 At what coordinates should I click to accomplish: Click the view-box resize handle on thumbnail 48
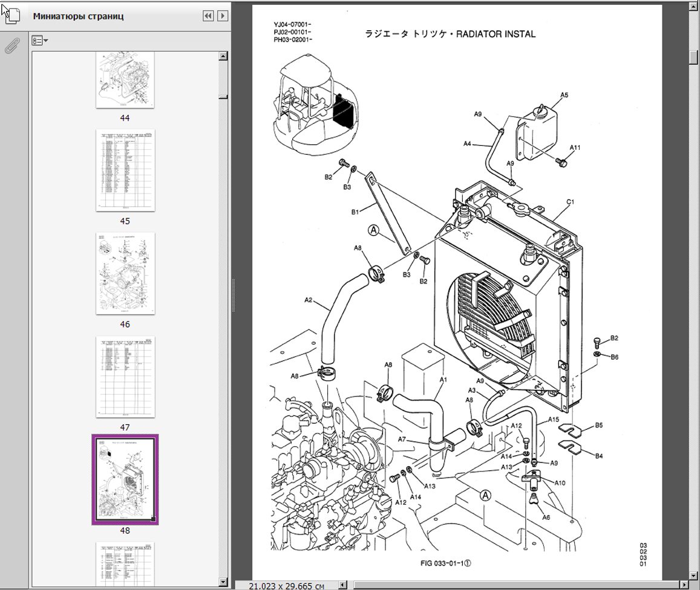click(153, 519)
